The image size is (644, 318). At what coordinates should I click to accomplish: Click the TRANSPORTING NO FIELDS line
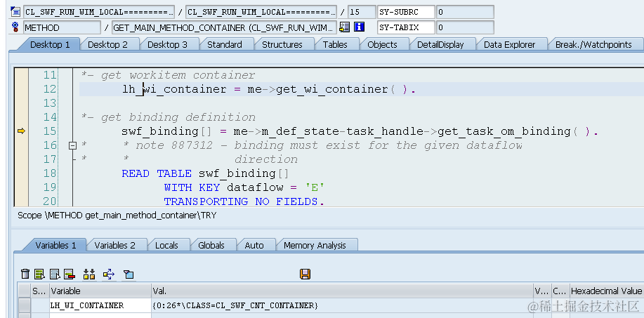(x=244, y=201)
